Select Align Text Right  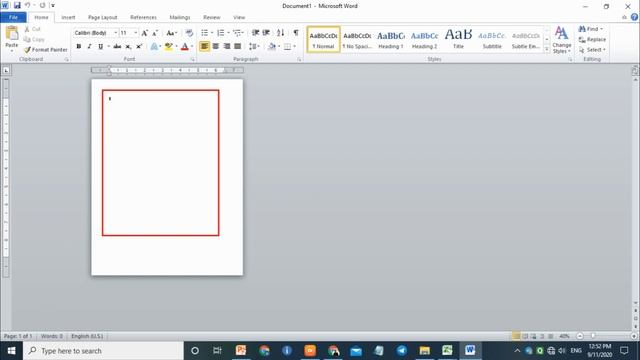(227, 46)
